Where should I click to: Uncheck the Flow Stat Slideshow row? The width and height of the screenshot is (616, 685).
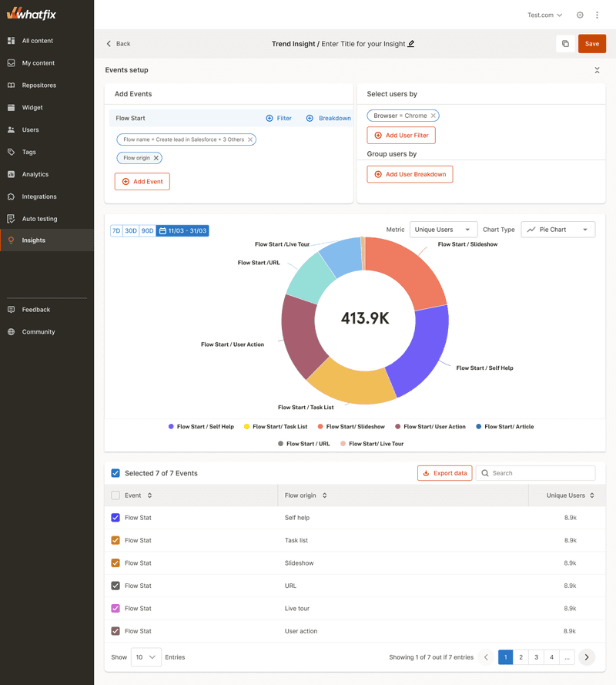coord(114,562)
